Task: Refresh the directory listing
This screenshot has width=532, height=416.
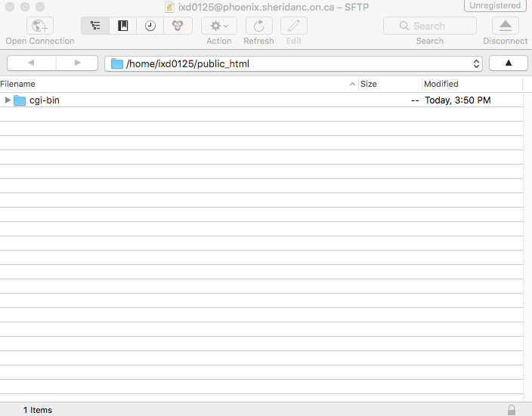Action: tap(258, 26)
